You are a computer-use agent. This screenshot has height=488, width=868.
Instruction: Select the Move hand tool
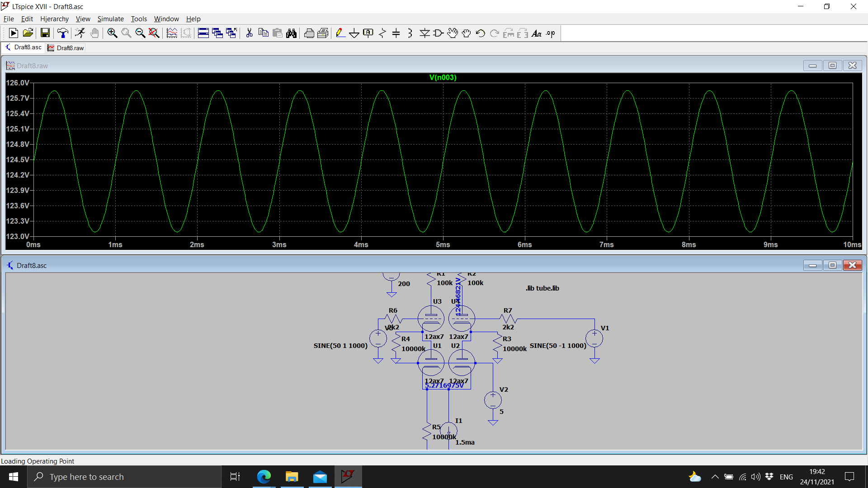point(453,33)
